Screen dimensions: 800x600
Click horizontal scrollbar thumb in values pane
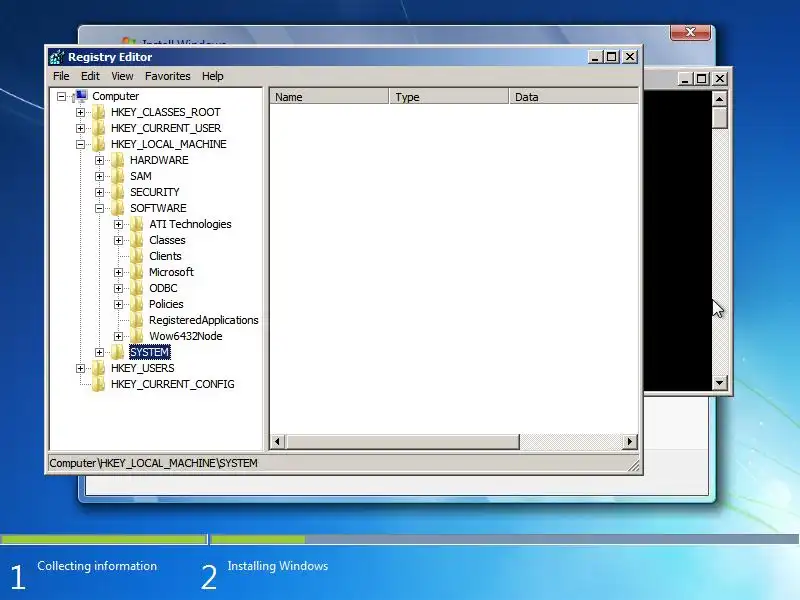[x=403, y=442]
